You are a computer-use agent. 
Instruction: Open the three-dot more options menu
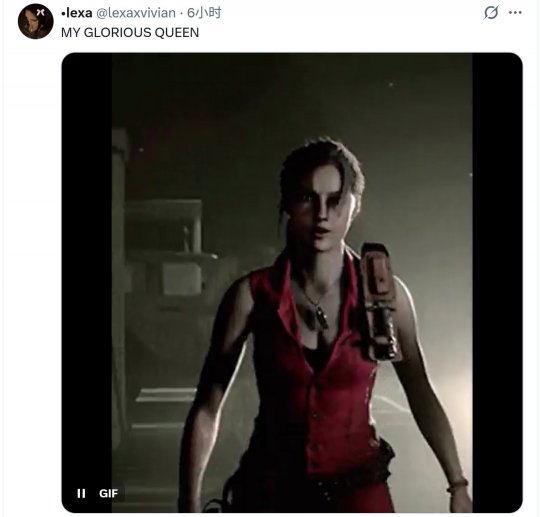[x=515, y=13]
